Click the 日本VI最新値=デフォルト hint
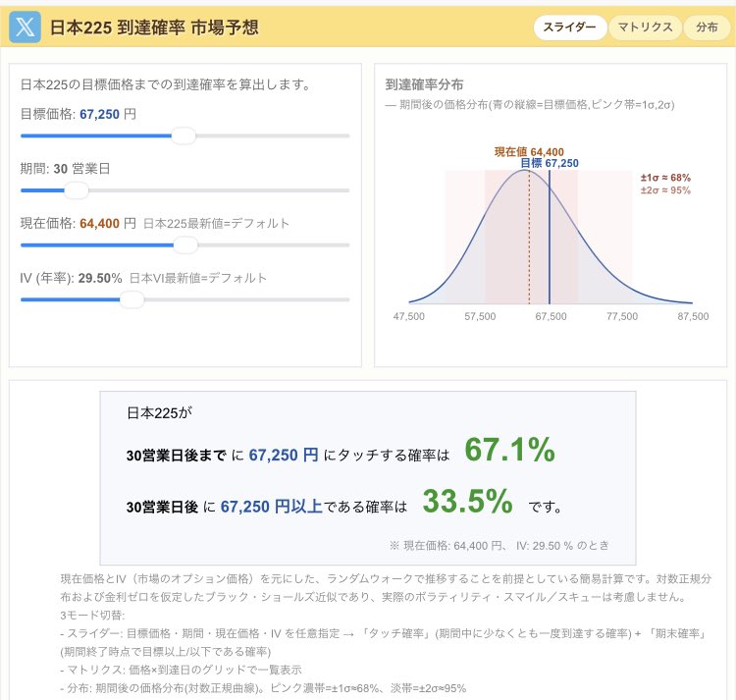This screenshot has width=736, height=700. pyautogui.click(x=197, y=278)
